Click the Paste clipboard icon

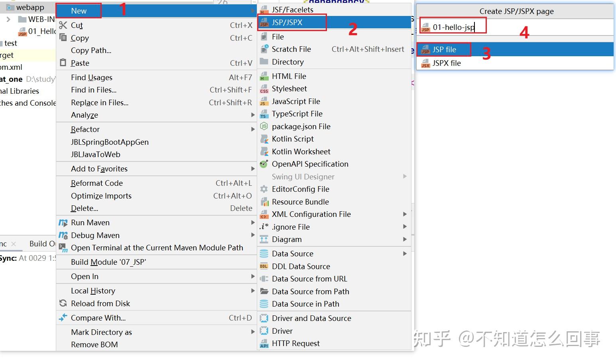click(x=63, y=63)
